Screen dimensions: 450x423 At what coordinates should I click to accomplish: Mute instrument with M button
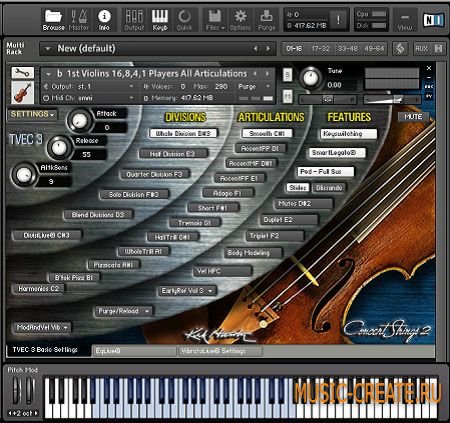[x=287, y=97]
